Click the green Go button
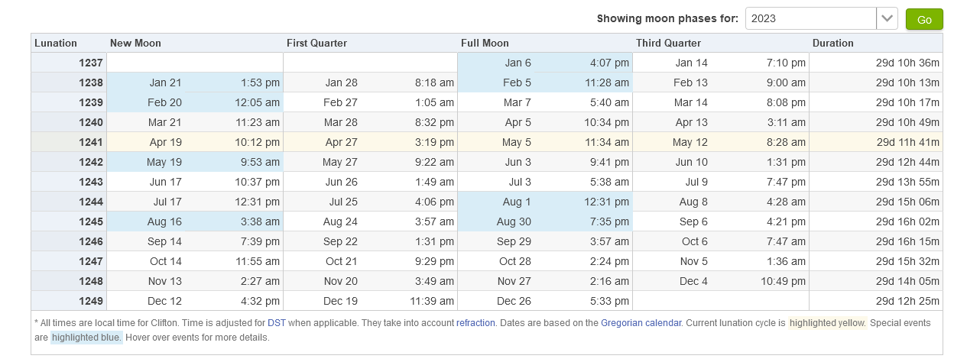Image resolution: width=980 pixels, height=362 pixels. point(924,19)
